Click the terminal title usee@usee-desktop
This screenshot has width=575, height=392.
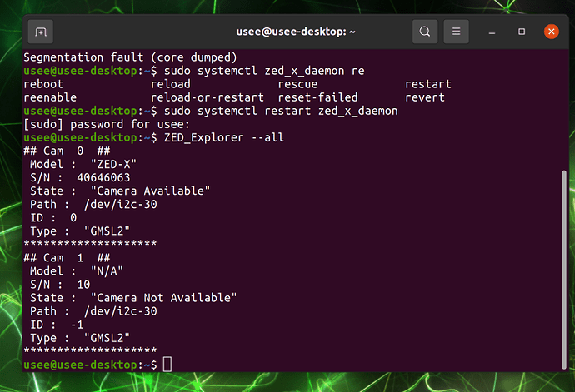[x=295, y=32]
